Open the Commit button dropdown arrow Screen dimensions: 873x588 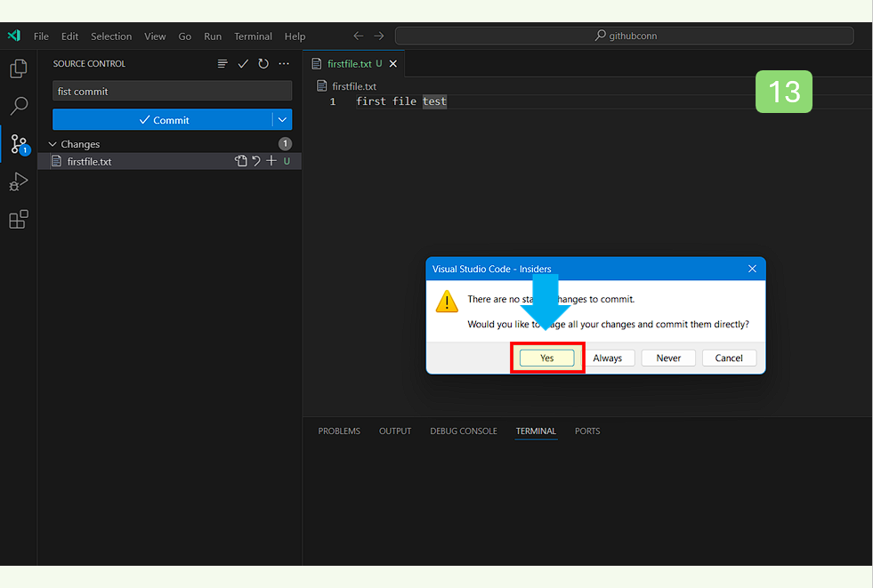tap(282, 119)
